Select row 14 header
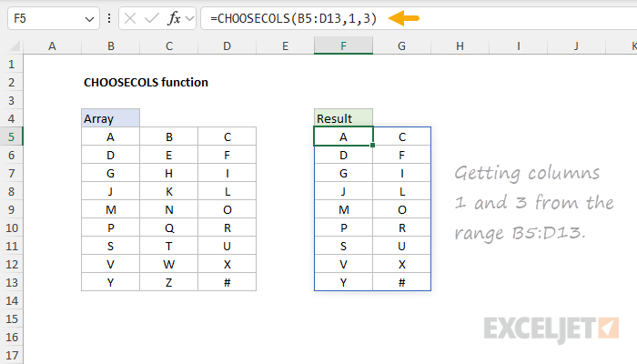This screenshot has width=637, height=364. [x=11, y=300]
